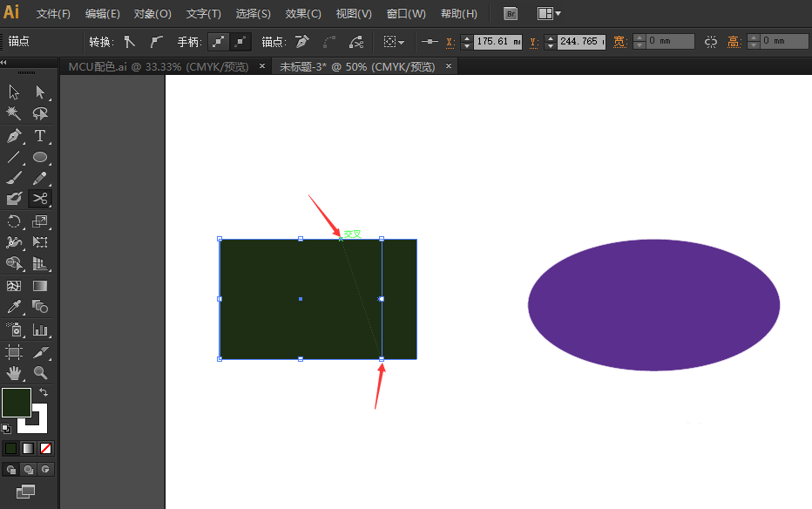Select the Perspective Grid tool

coord(40,263)
